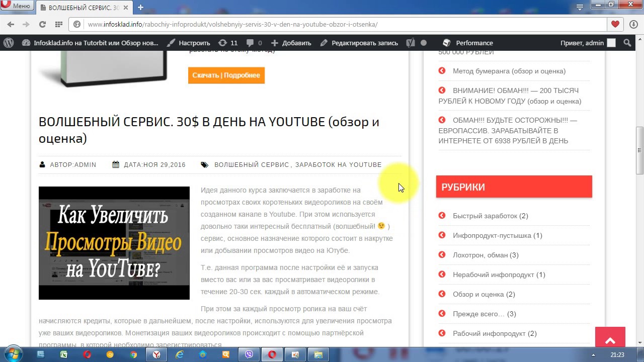Viewport: 644px width, 362px height.
Task: Open the Opera tab menu icon
Action: tap(580, 7)
